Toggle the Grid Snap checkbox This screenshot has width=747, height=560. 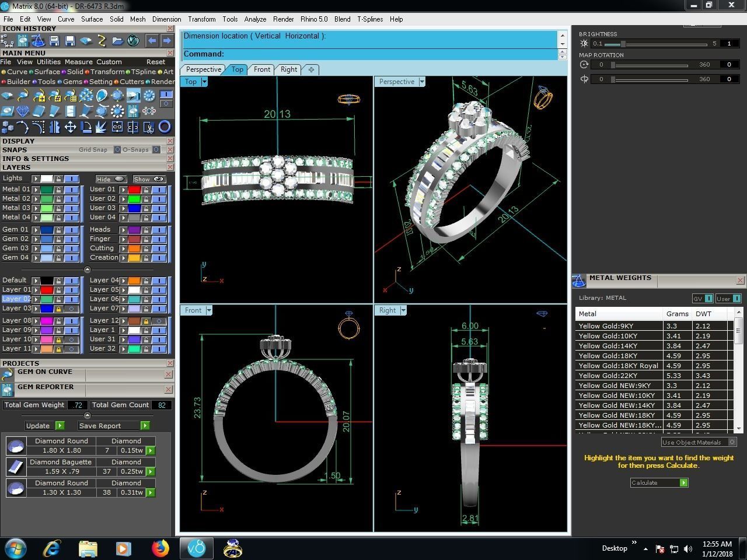pyautogui.click(x=117, y=150)
